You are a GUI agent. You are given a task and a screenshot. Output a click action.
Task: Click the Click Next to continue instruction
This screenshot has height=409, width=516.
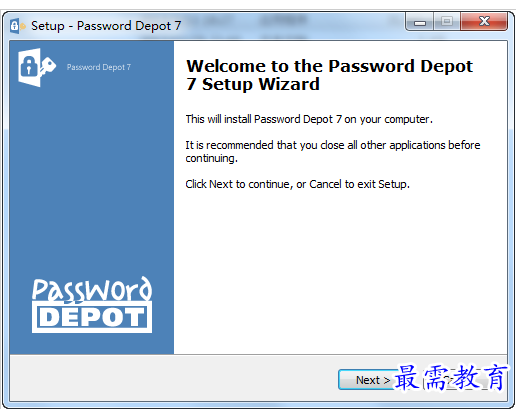click(x=297, y=184)
